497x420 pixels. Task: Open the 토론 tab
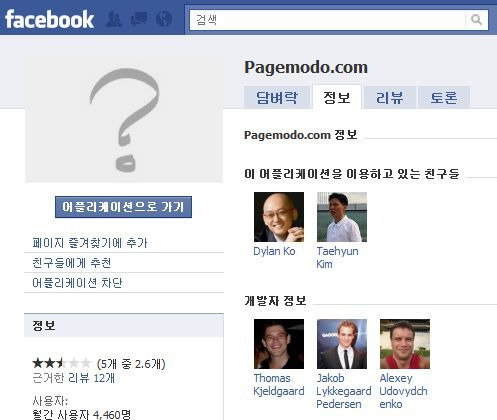(444, 97)
